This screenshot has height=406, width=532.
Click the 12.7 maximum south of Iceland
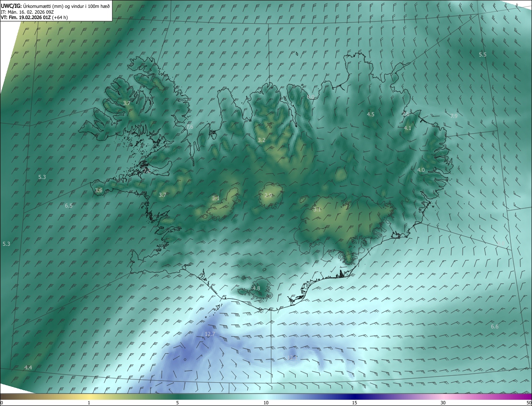pyautogui.click(x=210, y=334)
